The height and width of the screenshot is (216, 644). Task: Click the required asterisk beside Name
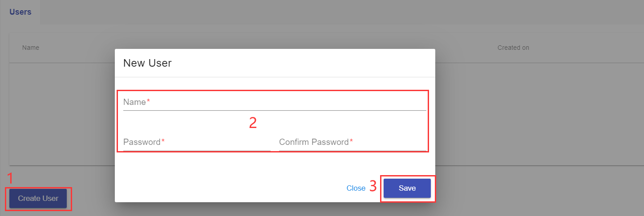pos(148,102)
